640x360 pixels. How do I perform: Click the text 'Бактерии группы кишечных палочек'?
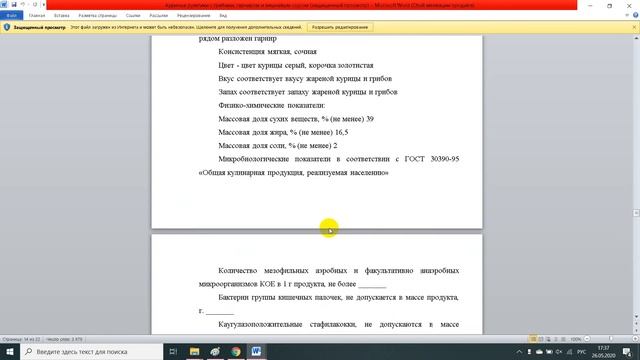tap(280, 298)
